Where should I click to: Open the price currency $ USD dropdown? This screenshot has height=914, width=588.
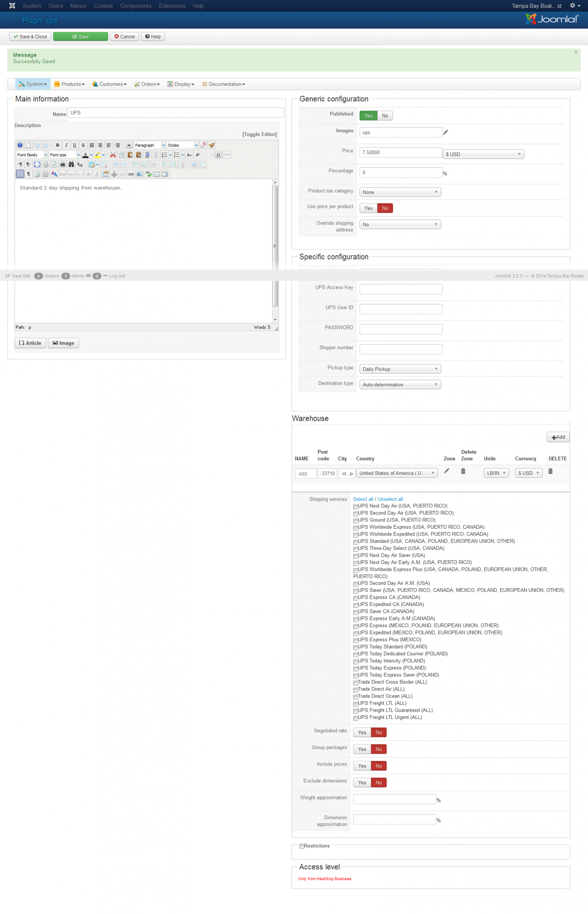[x=483, y=154]
